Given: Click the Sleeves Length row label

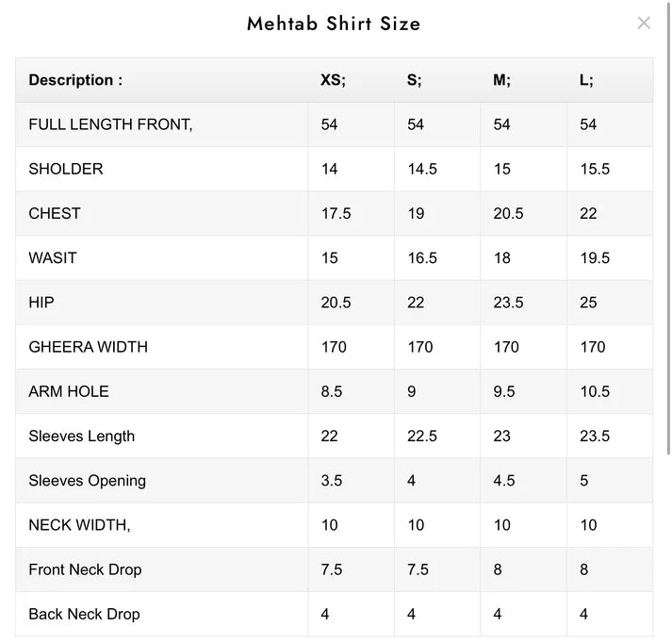Looking at the screenshot, I should 81,436.
